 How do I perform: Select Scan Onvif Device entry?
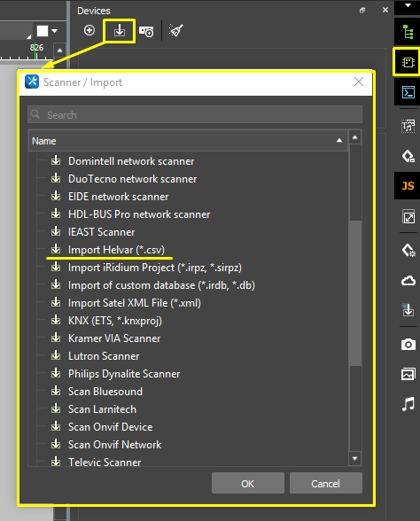[x=110, y=427]
